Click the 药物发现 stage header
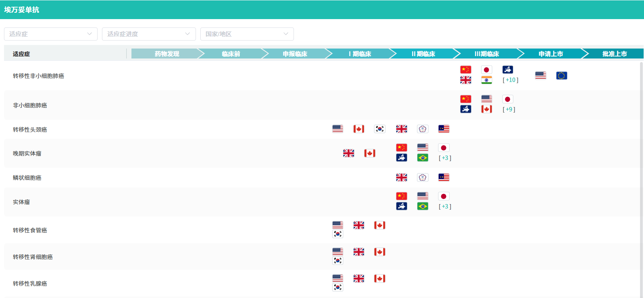Screen dimensions: 644x298 pos(167,54)
